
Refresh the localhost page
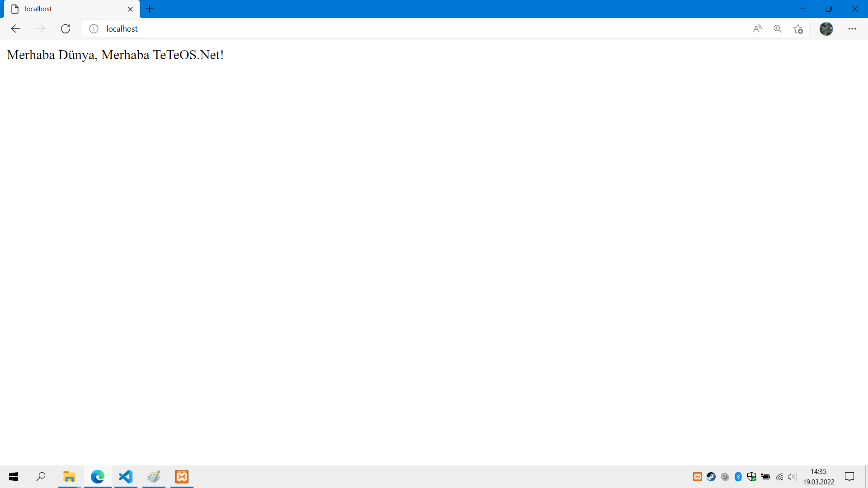[x=66, y=29]
